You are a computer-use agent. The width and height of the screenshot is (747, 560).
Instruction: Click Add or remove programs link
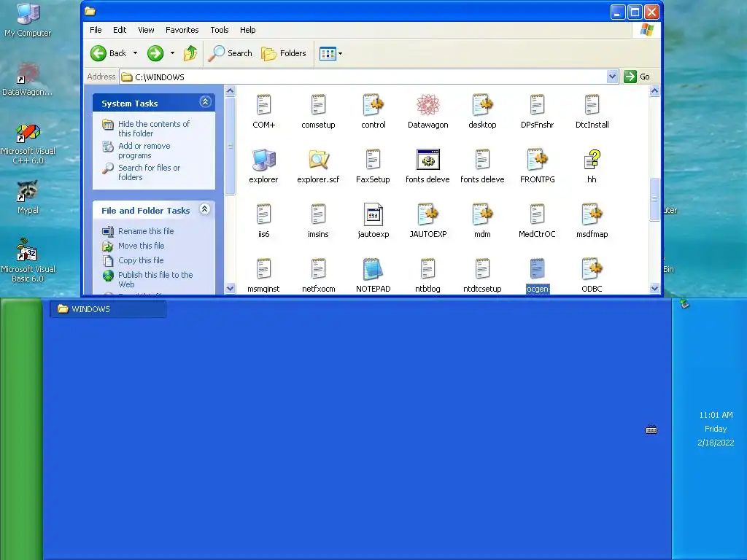[144, 150]
